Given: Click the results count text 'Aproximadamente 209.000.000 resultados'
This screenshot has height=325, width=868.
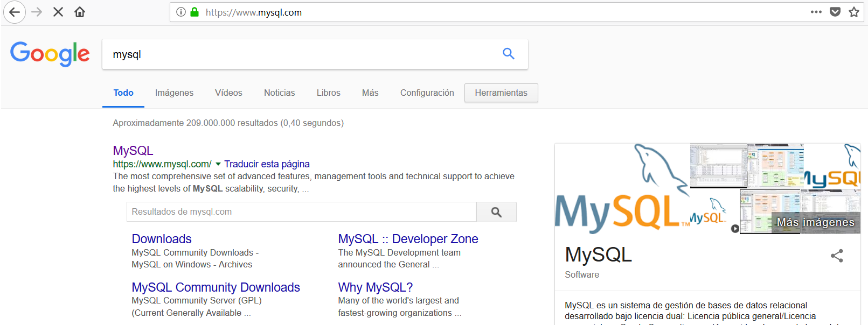Looking at the screenshot, I should (195, 123).
